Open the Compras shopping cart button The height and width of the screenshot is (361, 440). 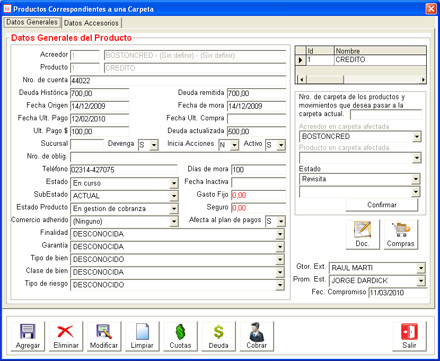[401, 234]
